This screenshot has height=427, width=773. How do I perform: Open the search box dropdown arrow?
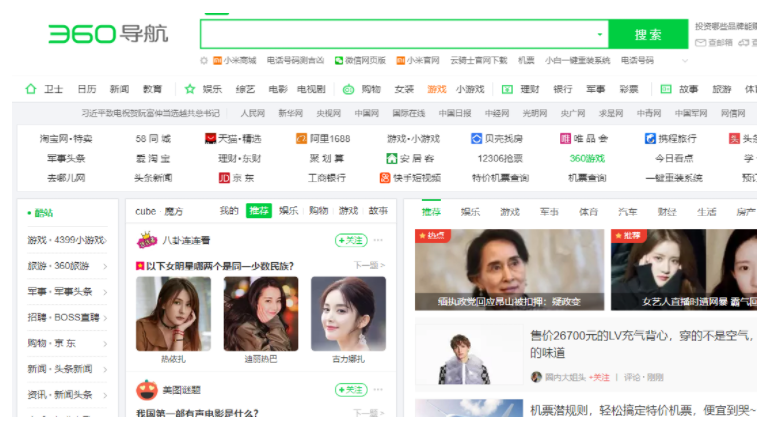click(x=599, y=35)
